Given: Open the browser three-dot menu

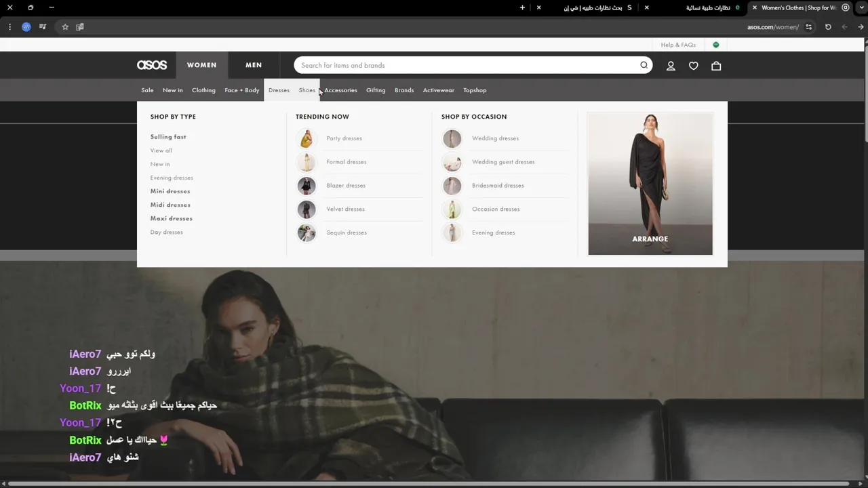Looking at the screenshot, I should (9, 27).
